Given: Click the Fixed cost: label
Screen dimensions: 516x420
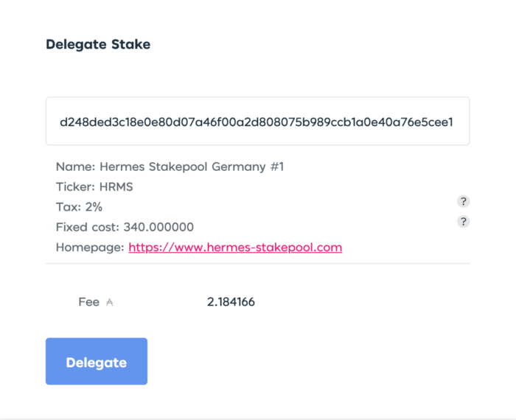Looking at the screenshot, I should (88, 227).
